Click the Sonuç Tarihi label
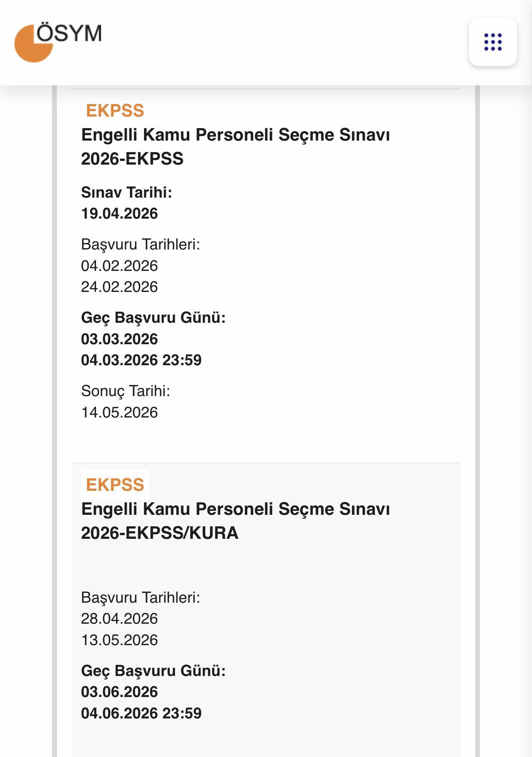 coord(126,391)
